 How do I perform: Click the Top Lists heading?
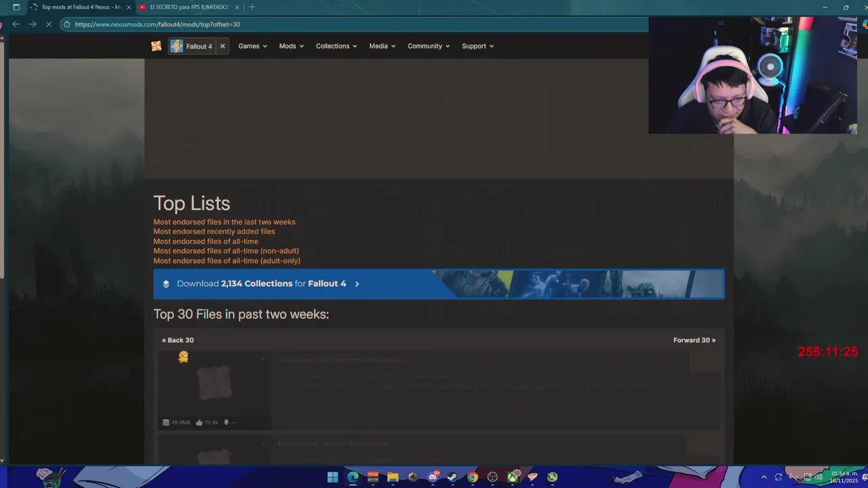pyautogui.click(x=192, y=203)
